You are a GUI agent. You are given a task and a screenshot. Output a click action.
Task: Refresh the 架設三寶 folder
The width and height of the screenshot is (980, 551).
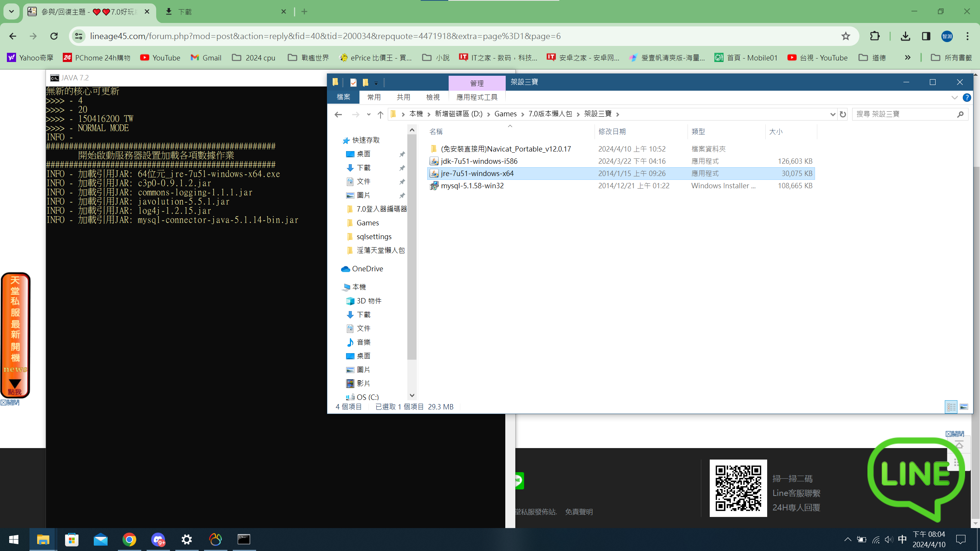point(843,114)
